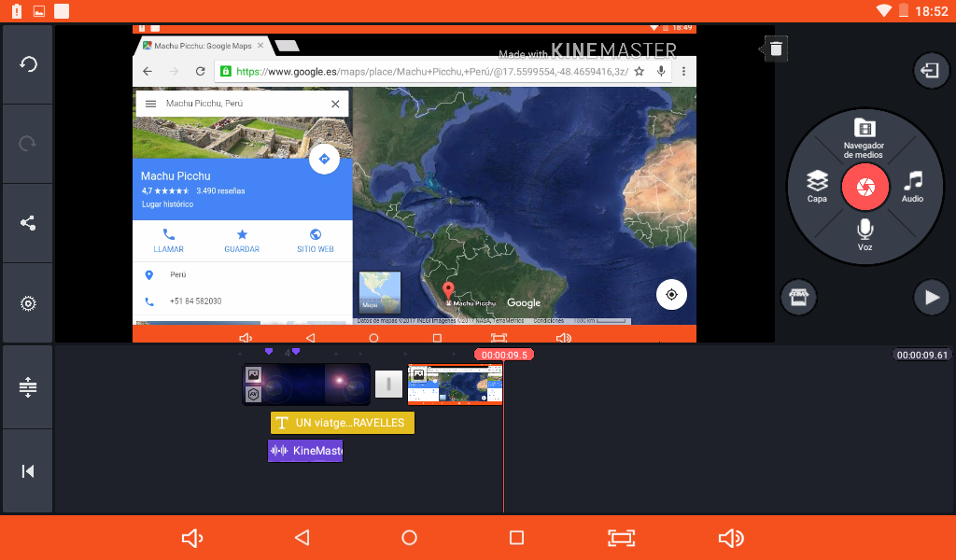Viewport: 956px width, 560px height.
Task: Select the KineMaster audio track
Action: [305, 451]
